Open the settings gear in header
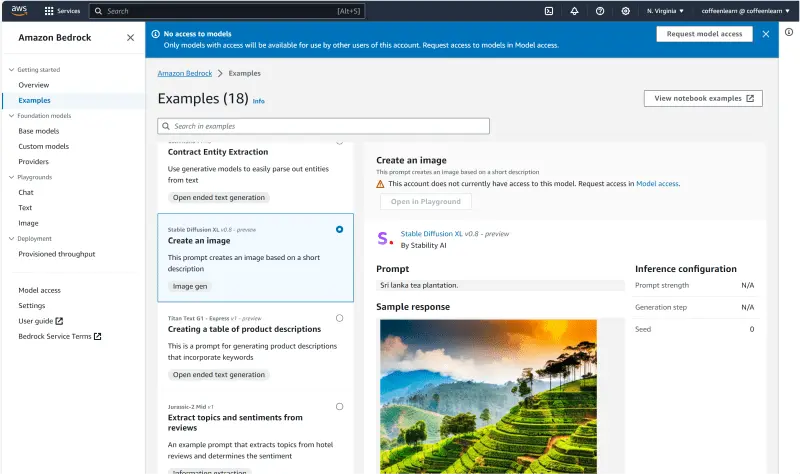The height and width of the screenshot is (474, 800). pos(626,11)
